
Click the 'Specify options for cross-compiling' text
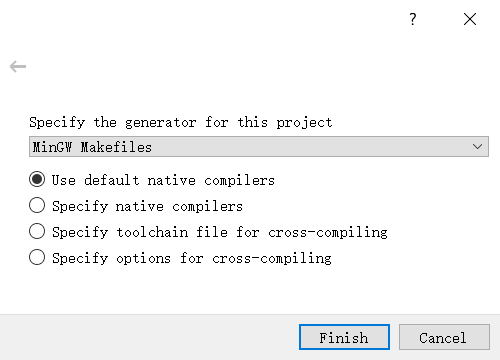coord(192,258)
